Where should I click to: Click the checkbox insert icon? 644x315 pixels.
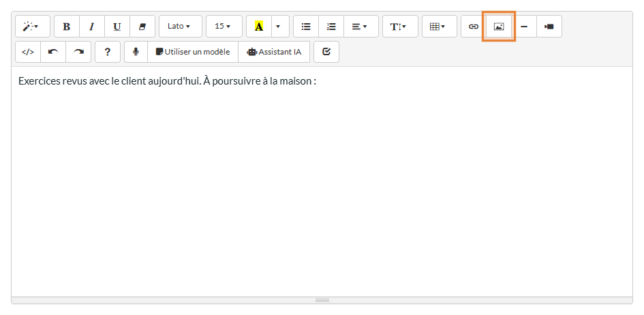coord(326,52)
